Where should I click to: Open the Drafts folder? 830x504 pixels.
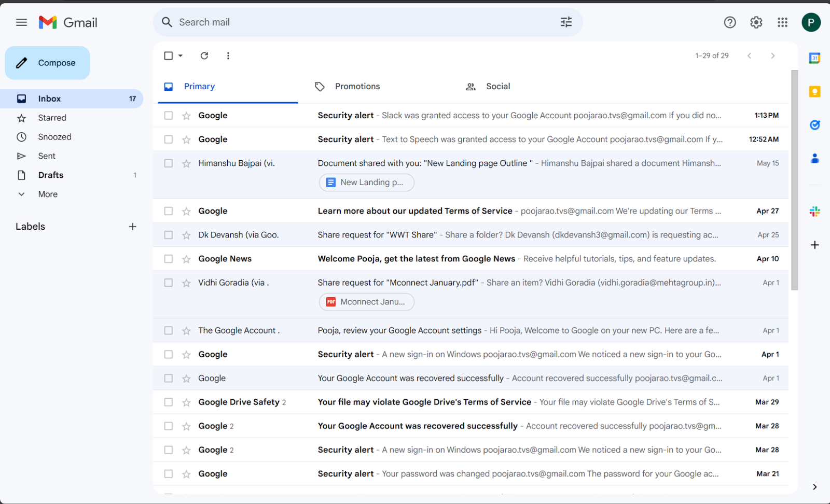coord(72,175)
